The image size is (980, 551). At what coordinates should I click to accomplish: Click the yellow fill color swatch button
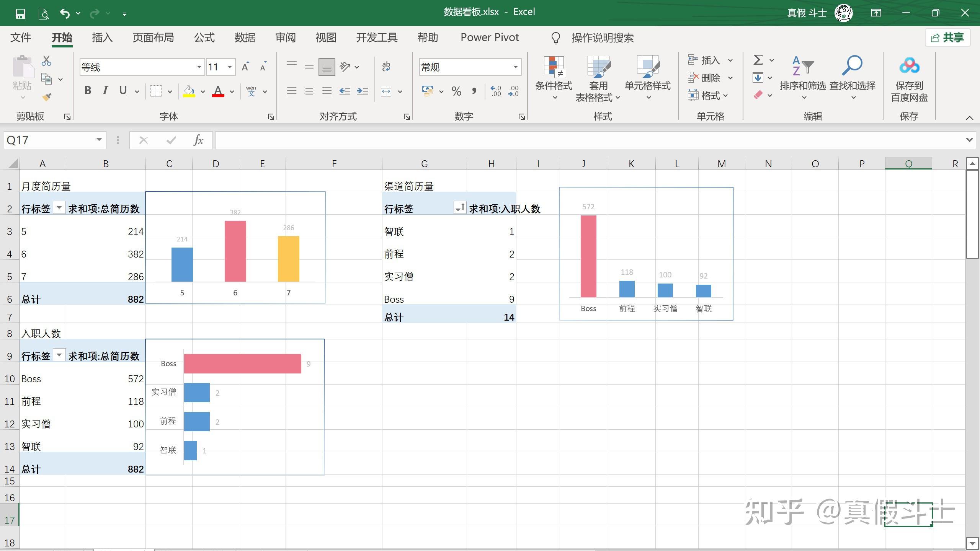click(189, 91)
